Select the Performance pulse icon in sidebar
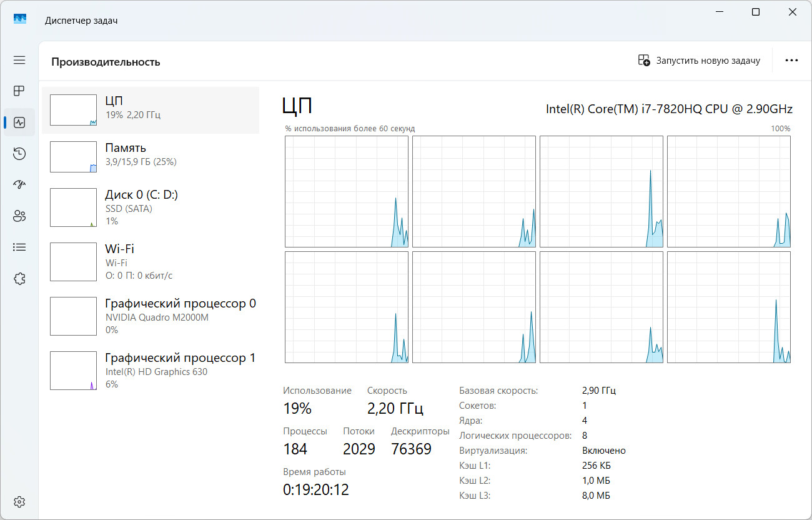 coord(19,122)
